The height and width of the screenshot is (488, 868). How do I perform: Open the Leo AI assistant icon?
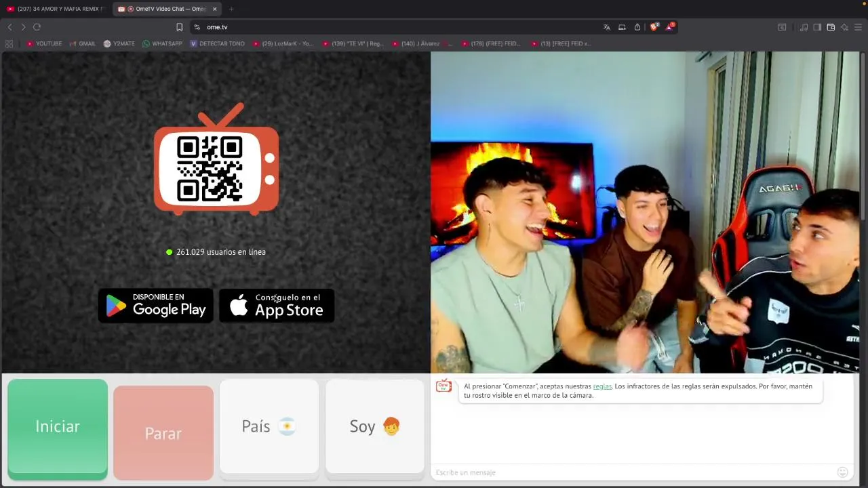point(844,27)
